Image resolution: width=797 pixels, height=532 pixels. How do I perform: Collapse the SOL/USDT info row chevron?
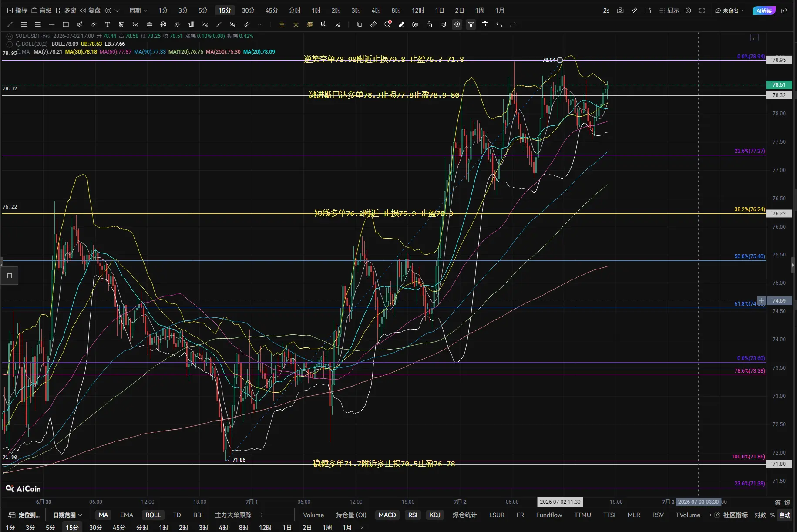point(9,36)
